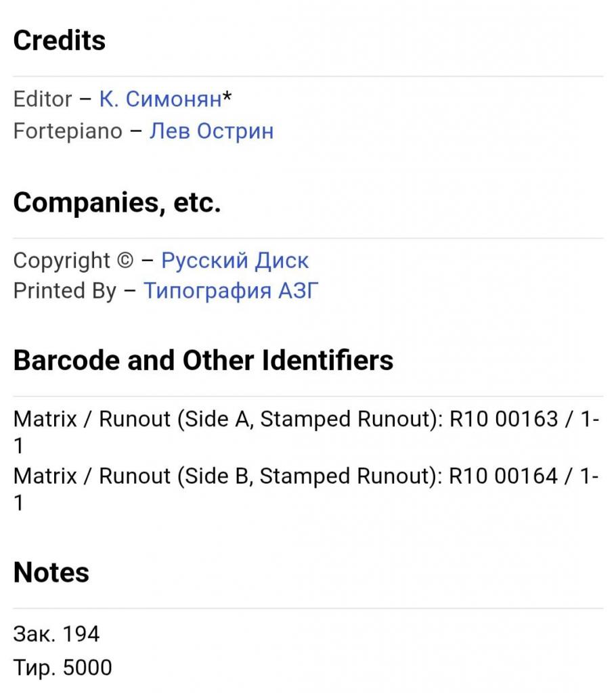
Task: Click the copyright symbol in Companies section
Action: click(x=125, y=261)
